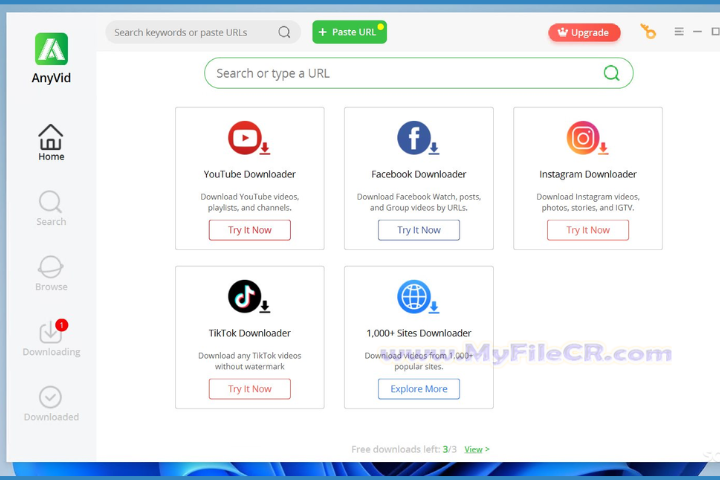Click the Paste URL button
This screenshot has width=720, height=480.
coord(349,32)
